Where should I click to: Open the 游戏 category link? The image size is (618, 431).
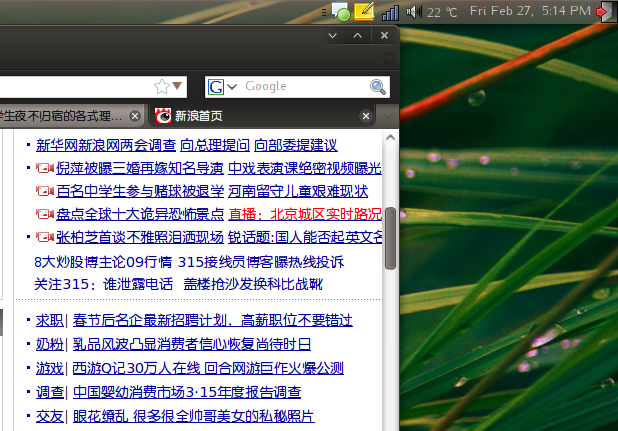pyautogui.click(x=50, y=368)
